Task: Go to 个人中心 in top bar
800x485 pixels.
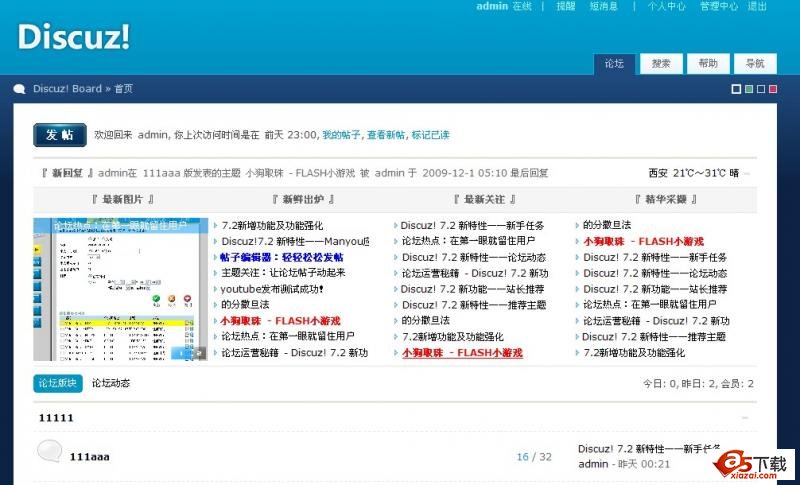Action: [666, 6]
